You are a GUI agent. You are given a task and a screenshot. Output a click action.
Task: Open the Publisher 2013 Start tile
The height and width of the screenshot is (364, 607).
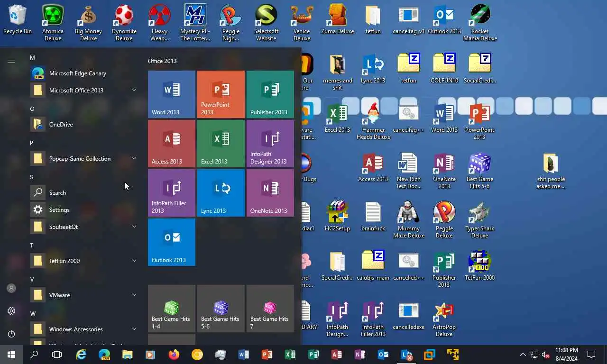point(270,94)
